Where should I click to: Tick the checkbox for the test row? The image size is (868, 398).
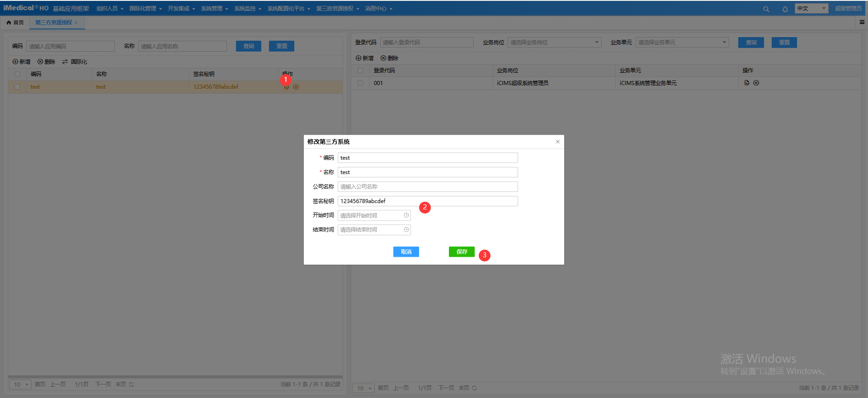click(x=17, y=87)
